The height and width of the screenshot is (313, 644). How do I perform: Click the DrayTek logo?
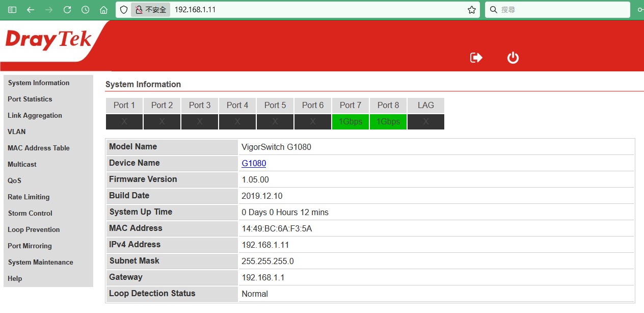tap(49, 41)
